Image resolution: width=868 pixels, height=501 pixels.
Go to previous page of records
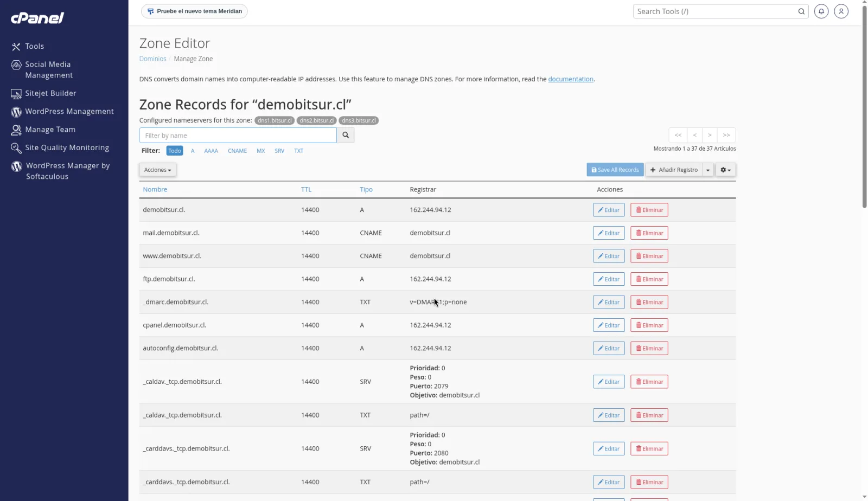[695, 135]
